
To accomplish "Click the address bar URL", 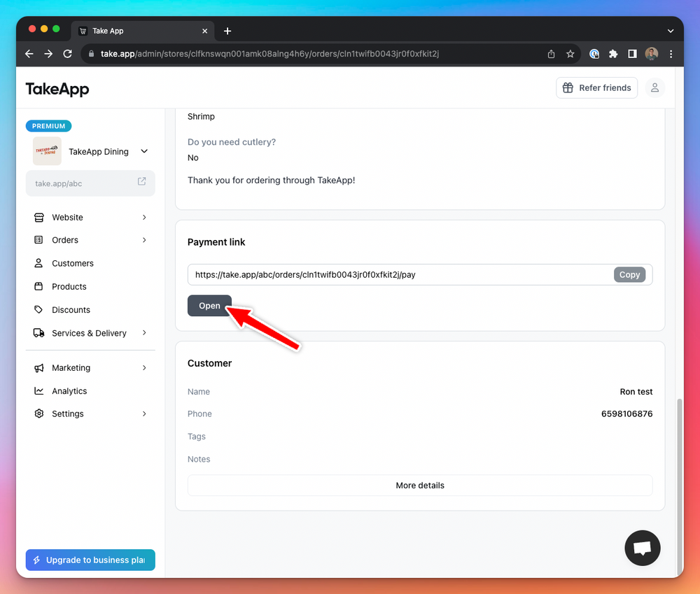I will coord(269,54).
